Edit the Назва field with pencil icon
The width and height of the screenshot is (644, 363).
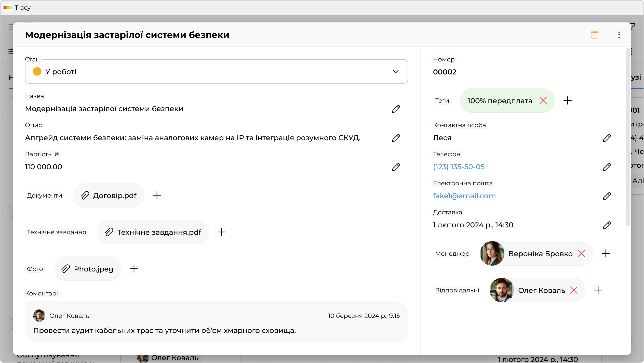[396, 109]
